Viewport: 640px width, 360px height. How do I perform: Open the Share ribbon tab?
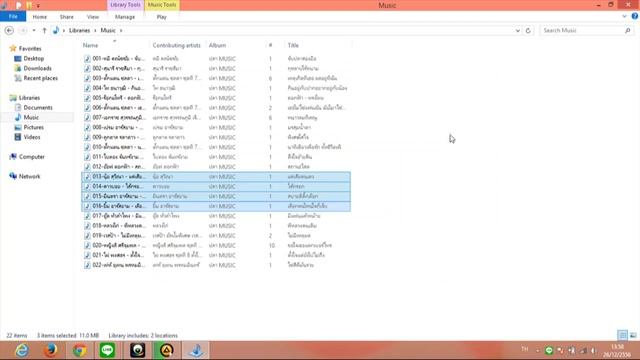pyautogui.click(x=67, y=17)
